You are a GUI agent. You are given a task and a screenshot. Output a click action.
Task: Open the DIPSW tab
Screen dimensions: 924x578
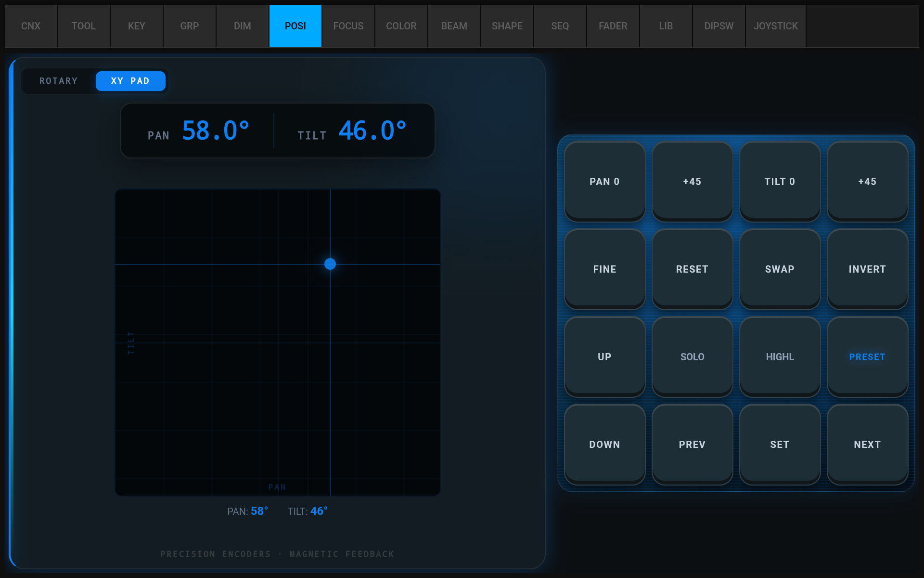719,26
